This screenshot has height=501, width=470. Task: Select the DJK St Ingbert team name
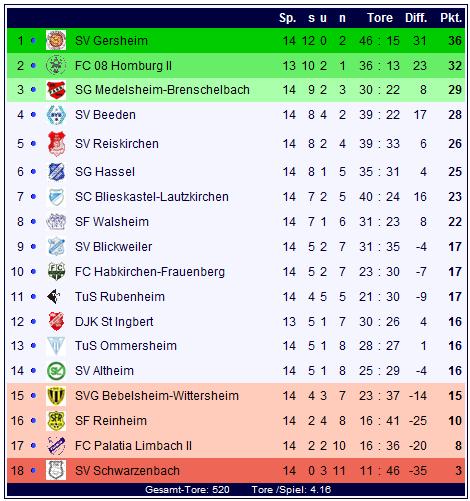coord(114,322)
